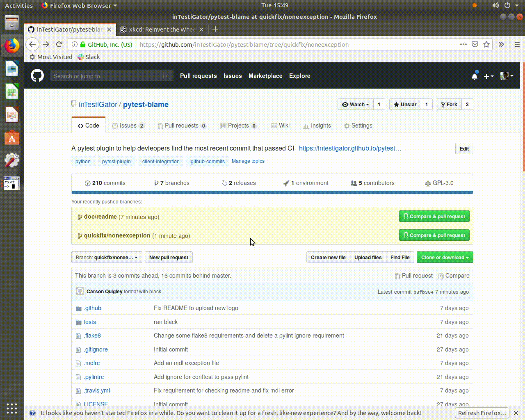
Task: Unstar the pytest-blame repository
Action: click(x=405, y=105)
